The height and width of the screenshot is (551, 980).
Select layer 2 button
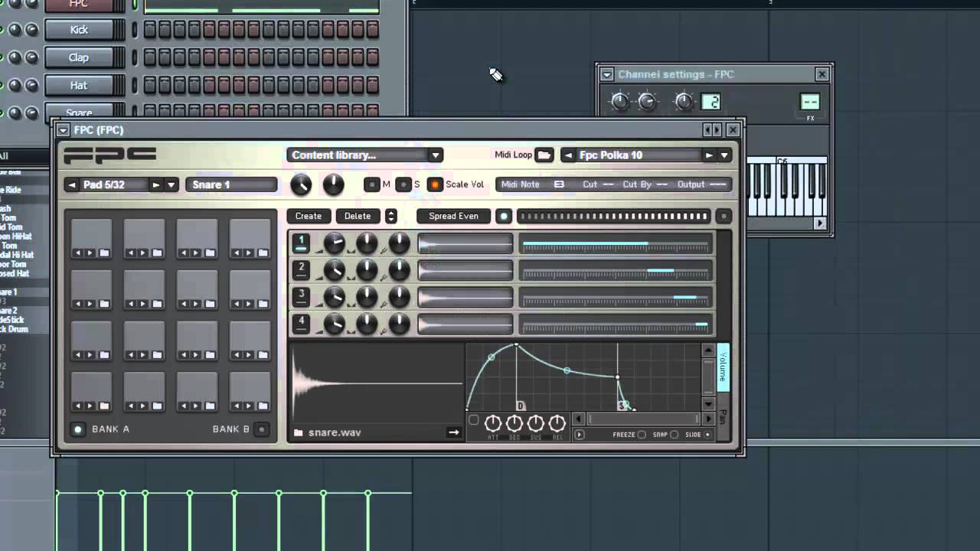pyautogui.click(x=302, y=270)
